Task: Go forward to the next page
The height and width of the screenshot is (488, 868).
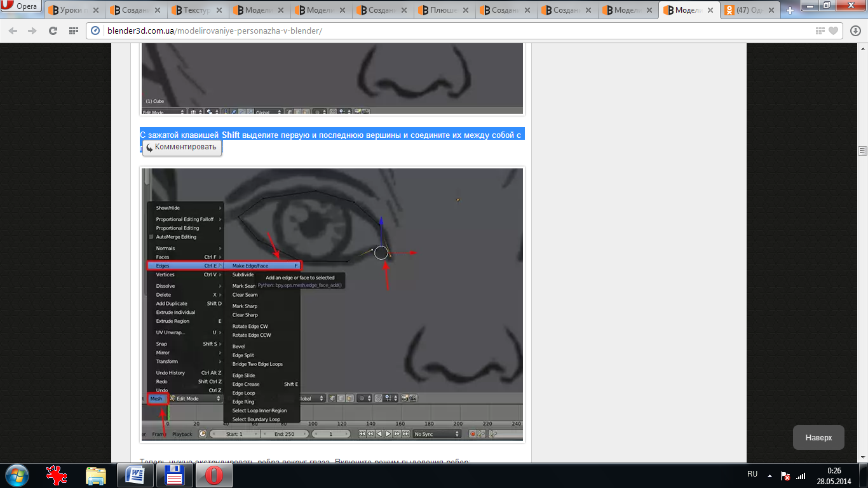Action: 32,31
